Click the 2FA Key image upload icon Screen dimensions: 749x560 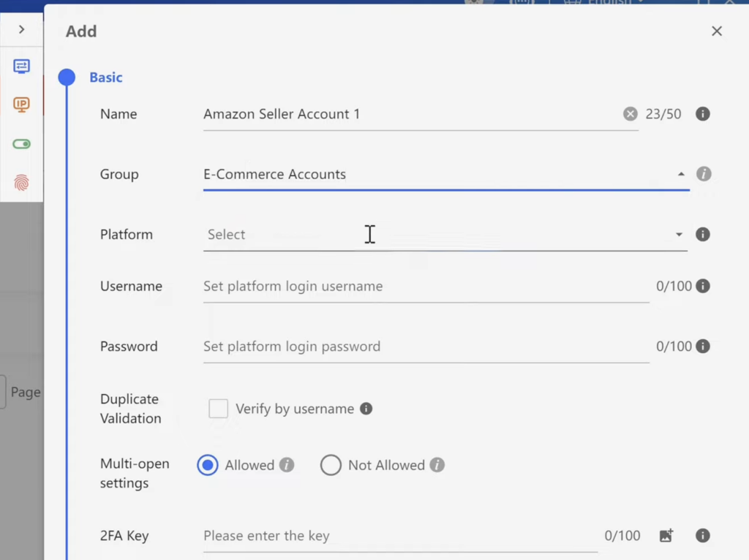click(x=666, y=536)
